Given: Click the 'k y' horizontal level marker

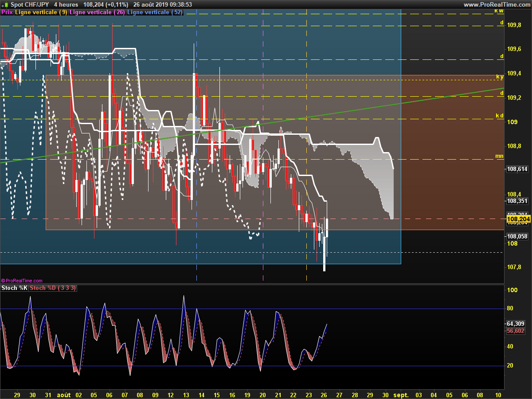Looking at the screenshot, I should coord(500,77).
